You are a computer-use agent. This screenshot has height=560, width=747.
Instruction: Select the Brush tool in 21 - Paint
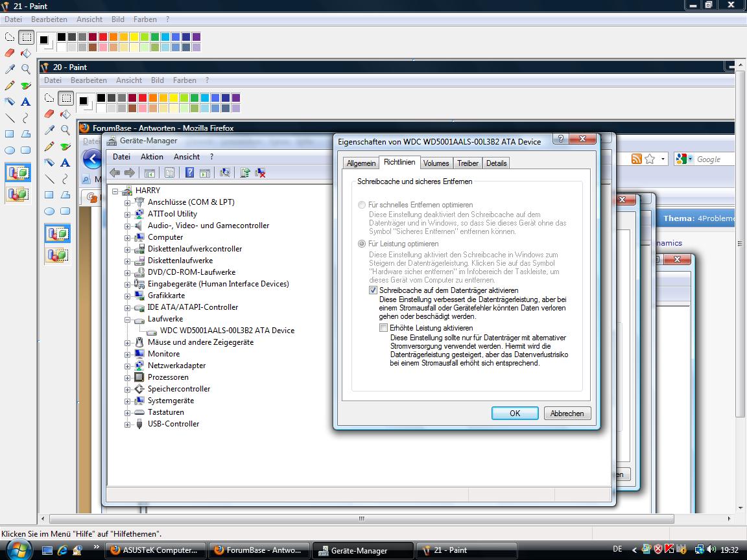(26, 86)
